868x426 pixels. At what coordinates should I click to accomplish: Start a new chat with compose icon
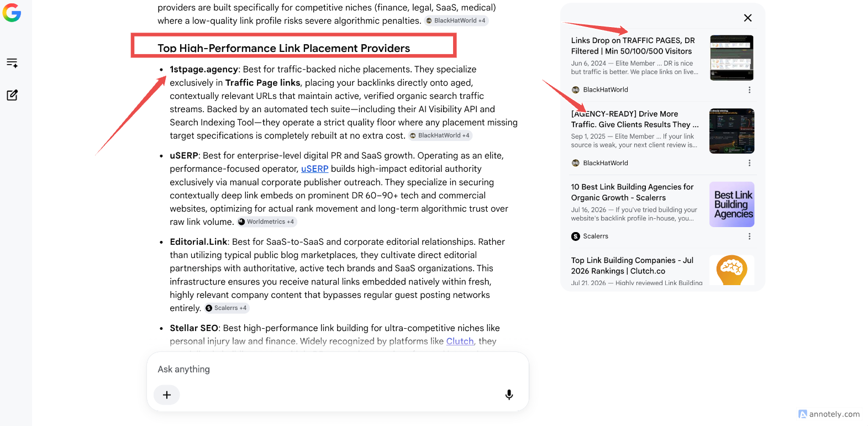[x=12, y=95]
